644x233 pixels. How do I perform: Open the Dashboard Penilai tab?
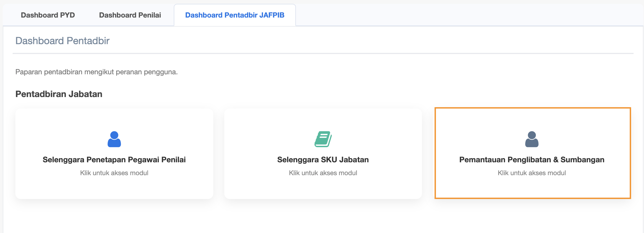pyautogui.click(x=130, y=15)
